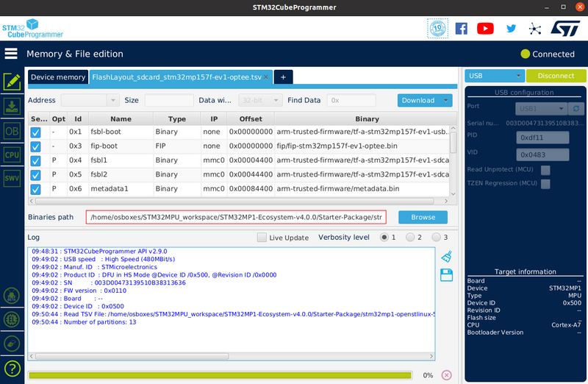Click the 'Number of partitions: 13' log line
Viewport: 588px width, 384px height.
click(x=100, y=322)
